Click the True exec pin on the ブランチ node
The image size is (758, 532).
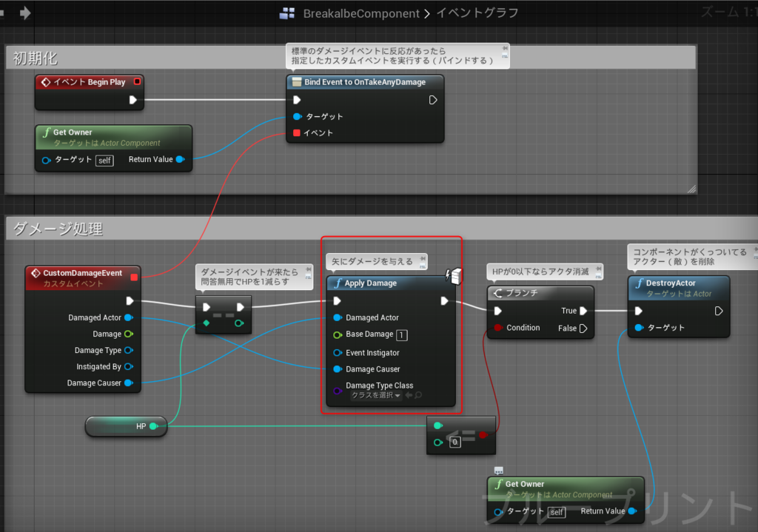583,311
